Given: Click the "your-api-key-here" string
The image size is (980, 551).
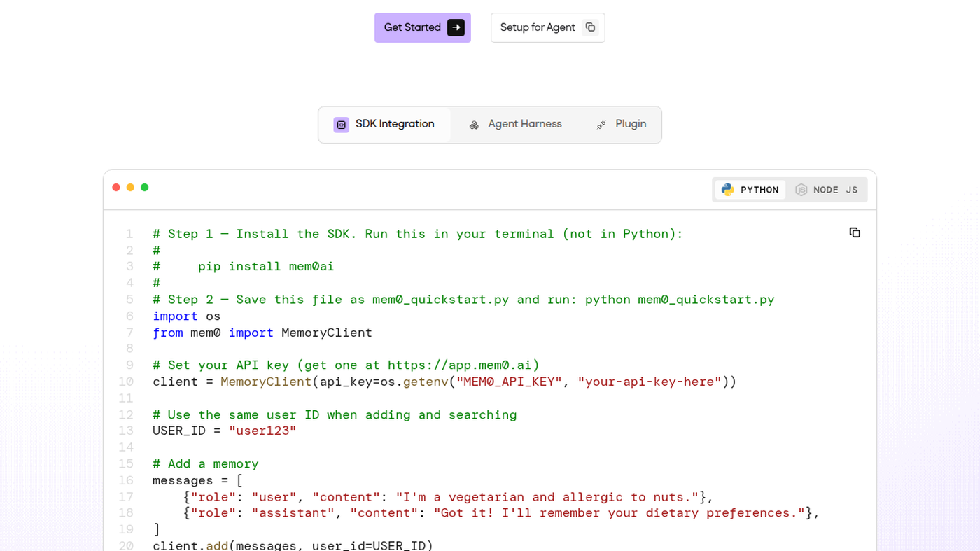Looking at the screenshot, I should pos(650,382).
